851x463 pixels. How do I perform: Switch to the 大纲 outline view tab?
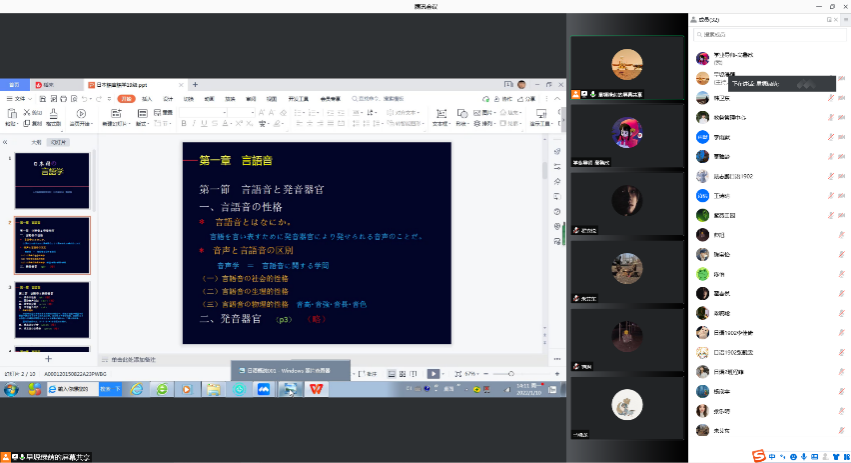(37, 143)
